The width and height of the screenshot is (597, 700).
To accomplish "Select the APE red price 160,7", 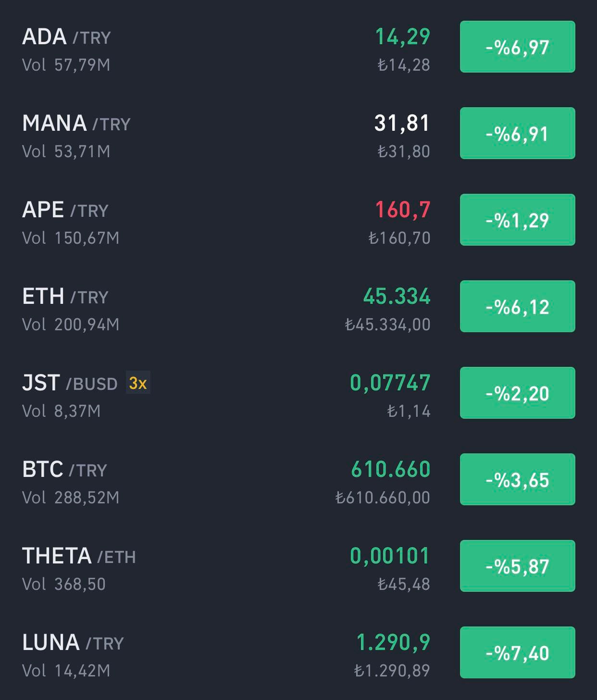I will (x=403, y=210).
